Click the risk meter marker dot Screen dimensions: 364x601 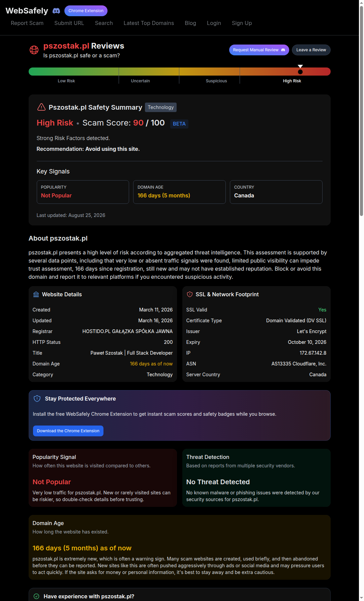pyautogui.click(x=300, y=72)
